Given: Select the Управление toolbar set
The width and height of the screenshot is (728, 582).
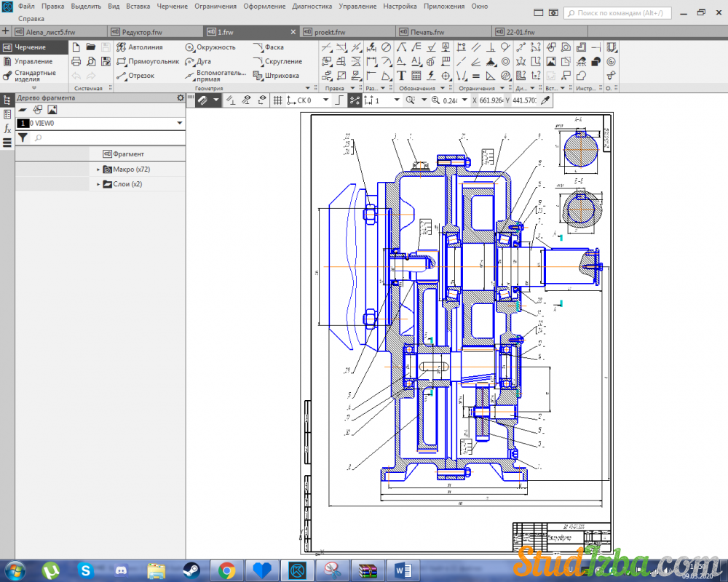Looking at the screenshot, I should [33, 62].
